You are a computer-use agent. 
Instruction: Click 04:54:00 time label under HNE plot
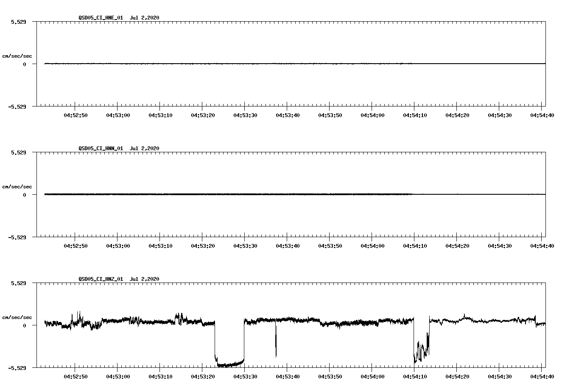pos(372,115)
